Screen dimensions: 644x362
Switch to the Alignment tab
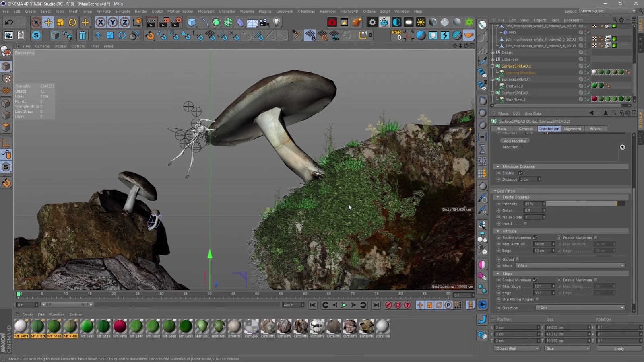point(572,129)
